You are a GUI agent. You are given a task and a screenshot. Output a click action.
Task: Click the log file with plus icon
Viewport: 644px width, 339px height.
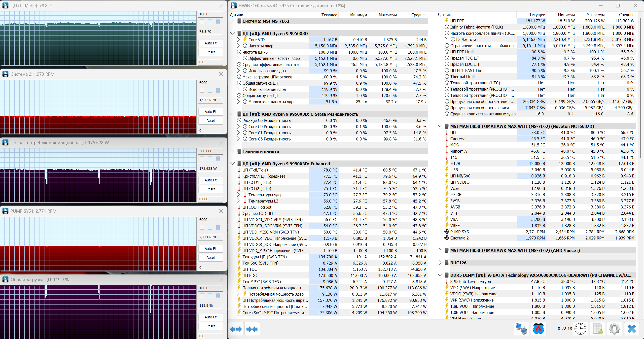pyautogui.click(x=598, y=329)
